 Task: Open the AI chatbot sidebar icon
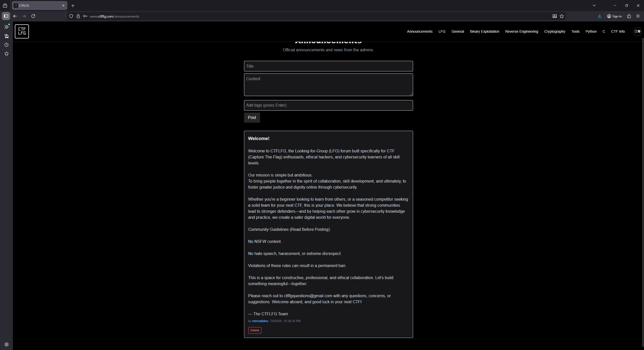pyautogui.click(x=7, y=27)
